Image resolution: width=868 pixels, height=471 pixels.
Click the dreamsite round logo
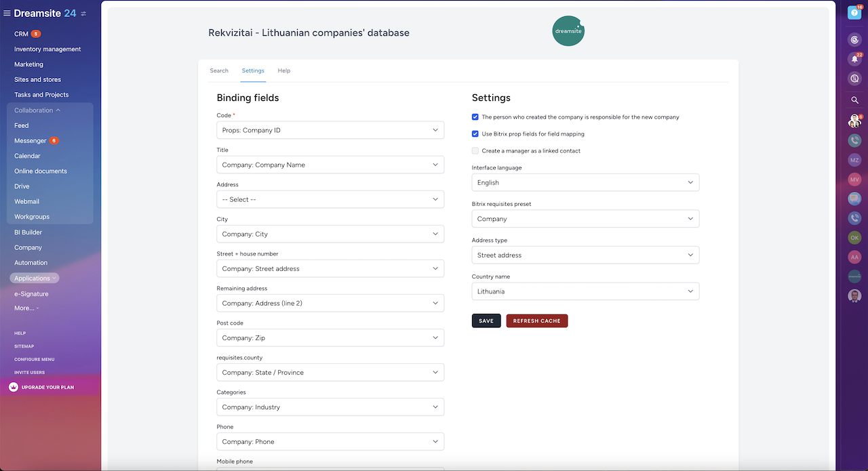click(568, 31)
